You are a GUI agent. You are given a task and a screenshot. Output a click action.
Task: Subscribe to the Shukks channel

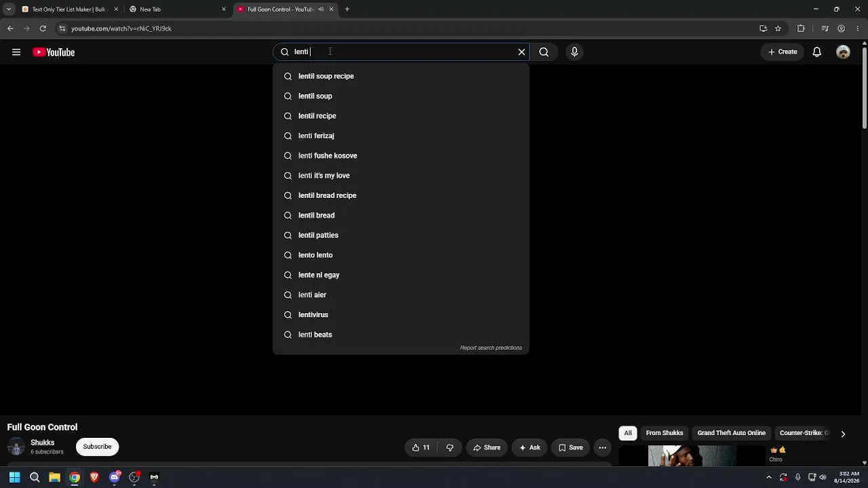coord(97,447)
